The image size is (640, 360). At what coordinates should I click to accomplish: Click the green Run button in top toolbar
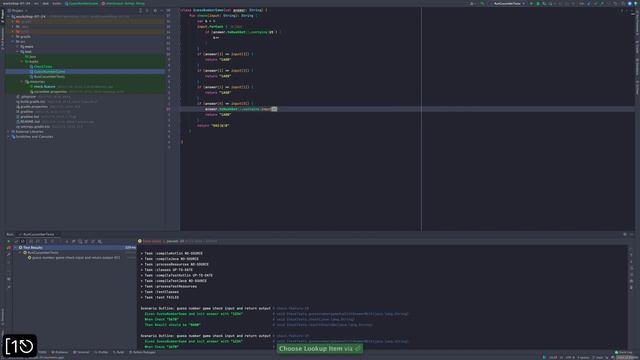[531, 4]
